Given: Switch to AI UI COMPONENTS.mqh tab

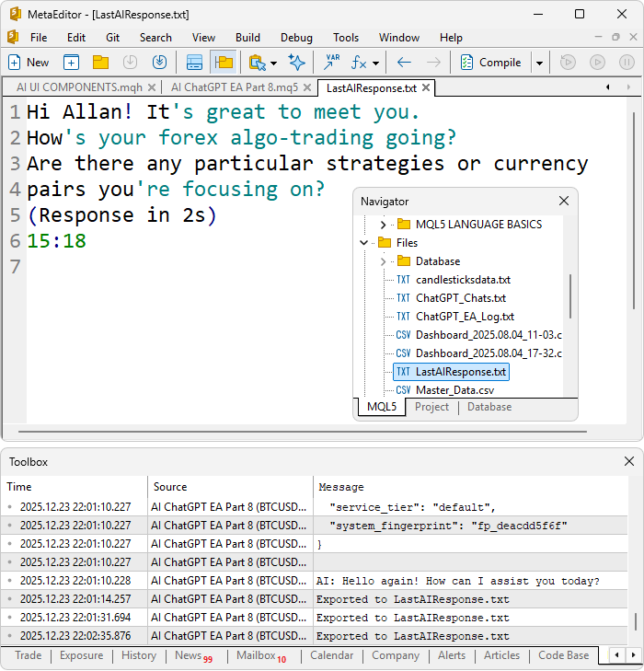Looking at the screenshot, I should [x=79, y=87].
